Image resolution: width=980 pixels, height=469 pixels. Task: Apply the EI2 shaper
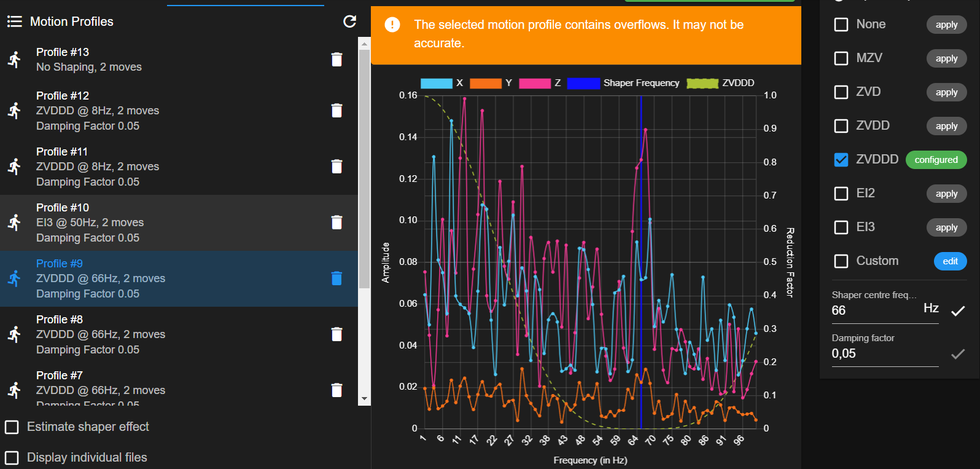(946, 194)
